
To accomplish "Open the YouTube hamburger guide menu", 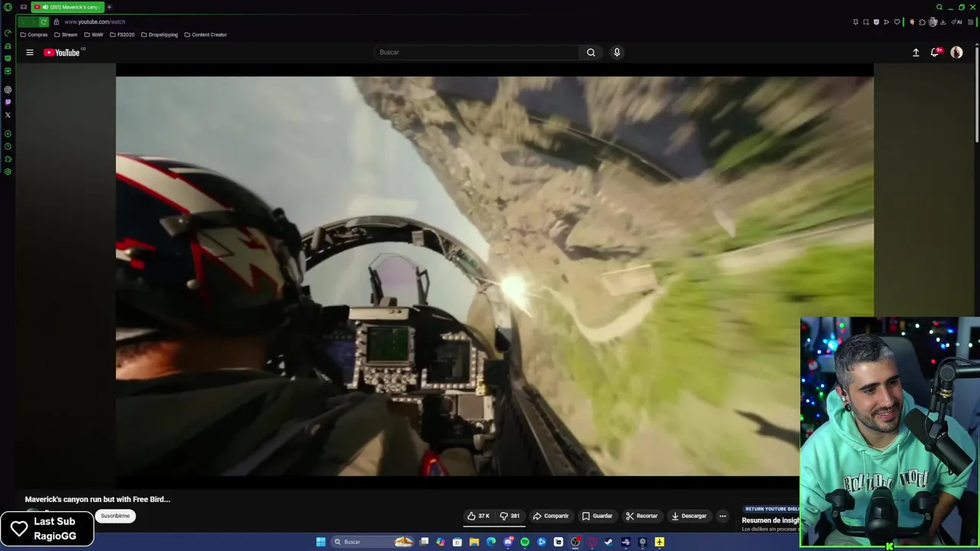I will pyautogui.click(x=30, y=52).
